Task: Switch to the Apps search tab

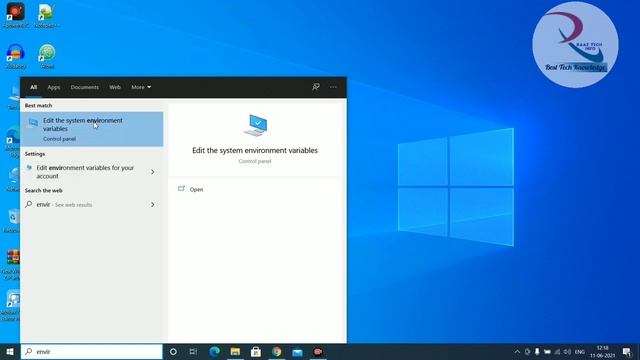Action: coord(54,87)
